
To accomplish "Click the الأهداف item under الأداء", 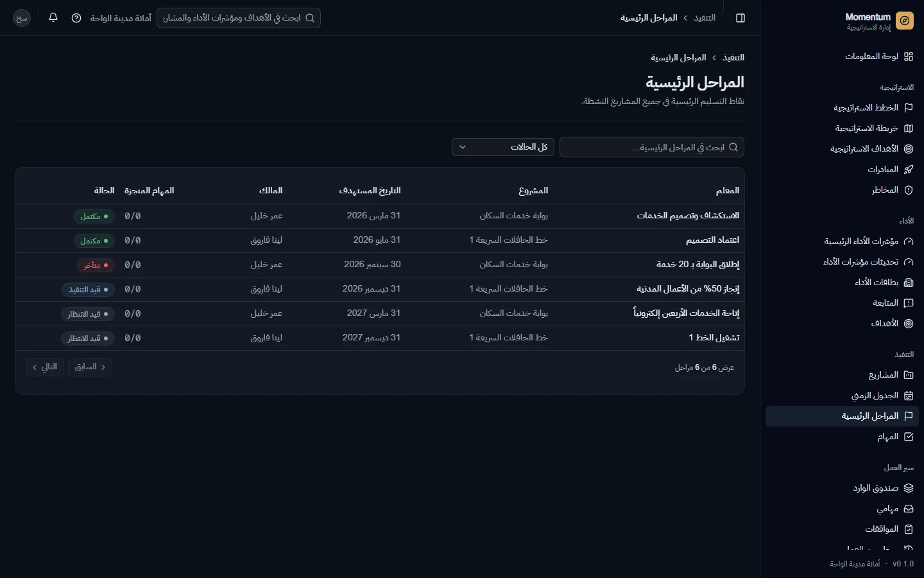I will click(843, 324).
